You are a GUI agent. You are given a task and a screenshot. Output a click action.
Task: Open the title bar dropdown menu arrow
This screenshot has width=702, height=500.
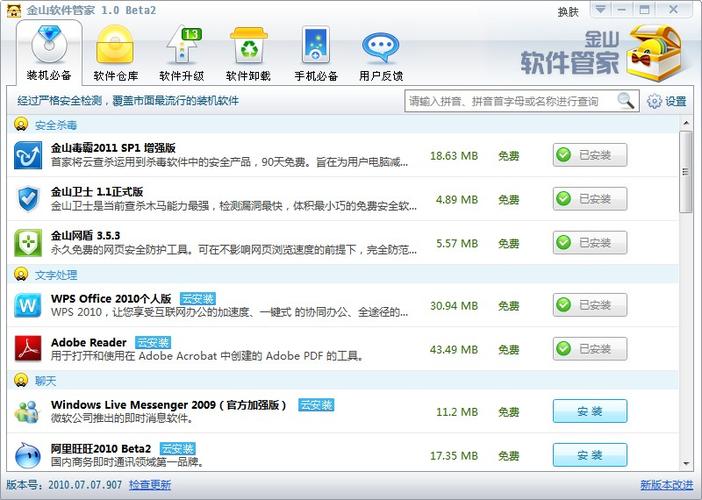600,9
